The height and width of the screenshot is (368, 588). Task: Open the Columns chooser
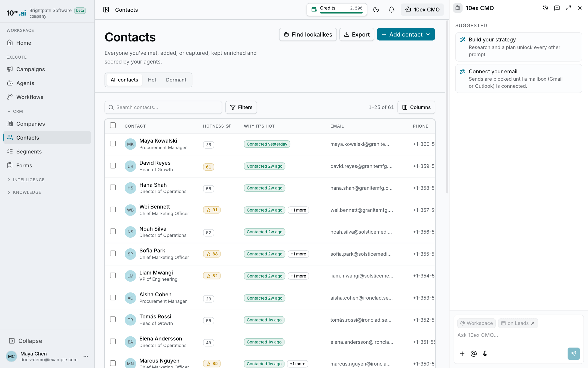[416, 107]
